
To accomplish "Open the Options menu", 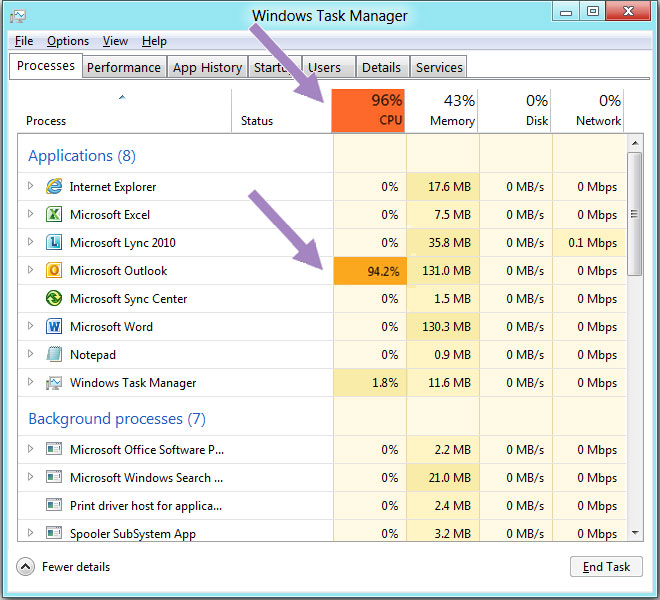I will coord(68,41).
